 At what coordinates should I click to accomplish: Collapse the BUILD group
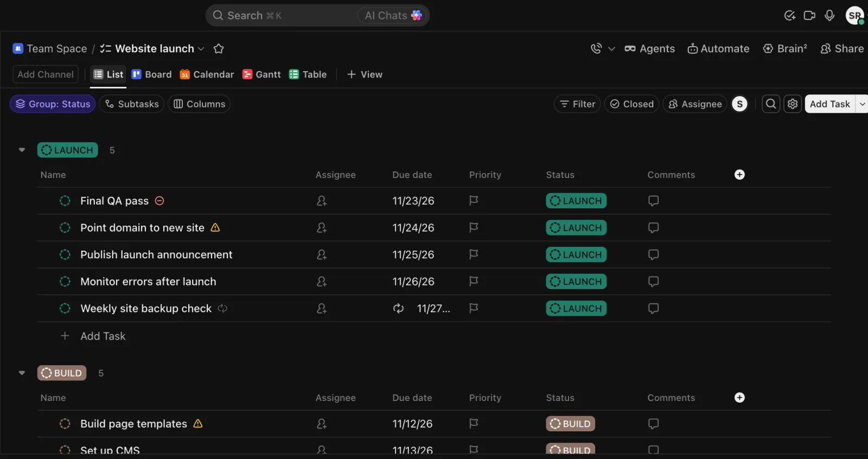tap(22, 373)
